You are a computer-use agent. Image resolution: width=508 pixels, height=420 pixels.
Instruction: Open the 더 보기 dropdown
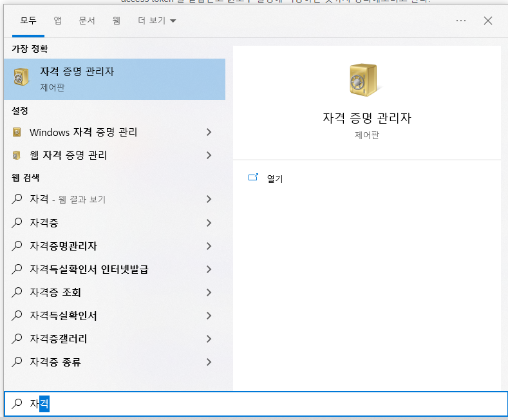click(157, 21)
